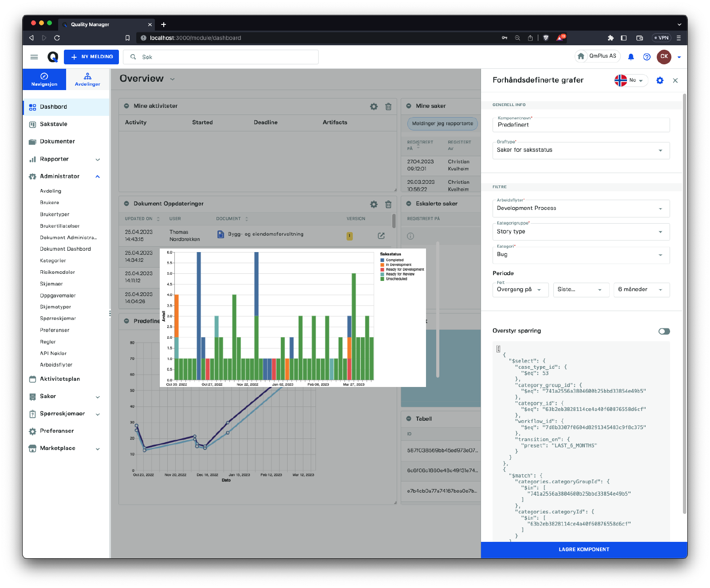Click gear icon on Mine aktiviteter widget
Screen dimensions: 710x588
pos(374,107)
